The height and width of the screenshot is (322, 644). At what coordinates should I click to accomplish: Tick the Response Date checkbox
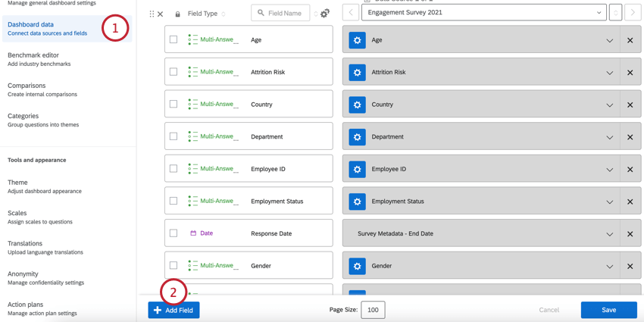174,233
